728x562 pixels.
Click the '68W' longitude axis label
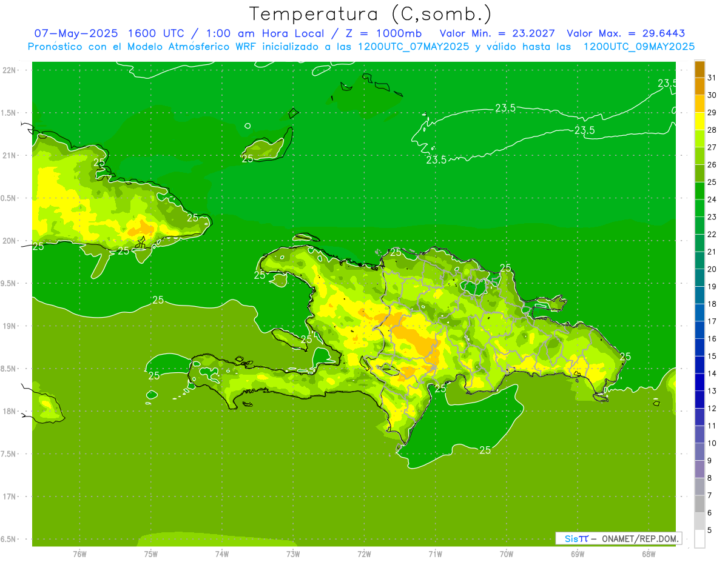pyautogui.click(x=648, y=554)
